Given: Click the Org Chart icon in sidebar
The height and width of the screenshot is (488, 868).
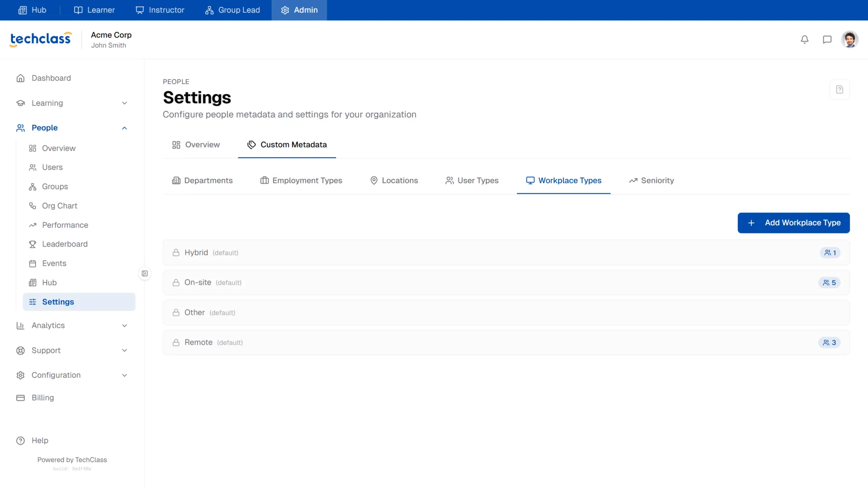Looking at the screenshot, I should [33, 206].
